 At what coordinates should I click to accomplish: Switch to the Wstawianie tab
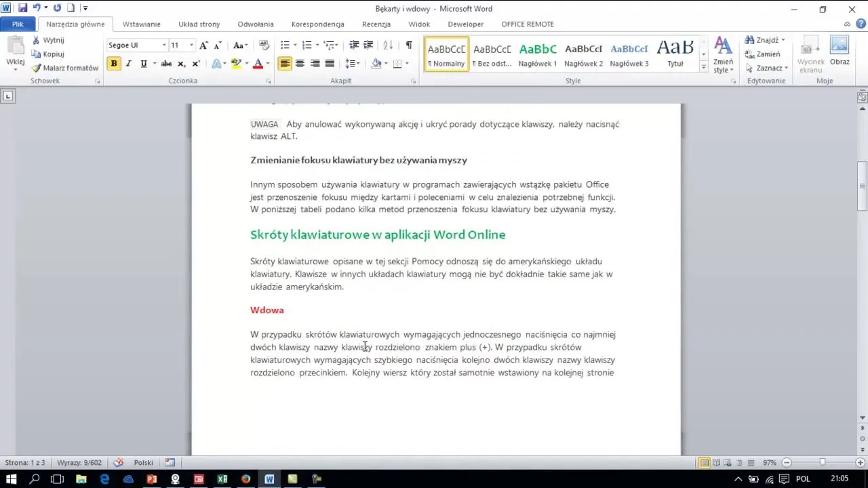(141, 24)
